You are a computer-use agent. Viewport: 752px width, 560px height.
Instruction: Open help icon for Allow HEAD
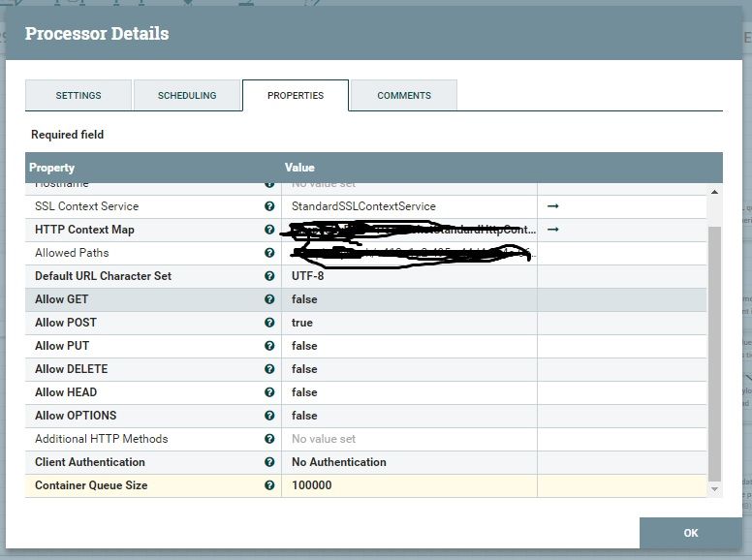269,392
